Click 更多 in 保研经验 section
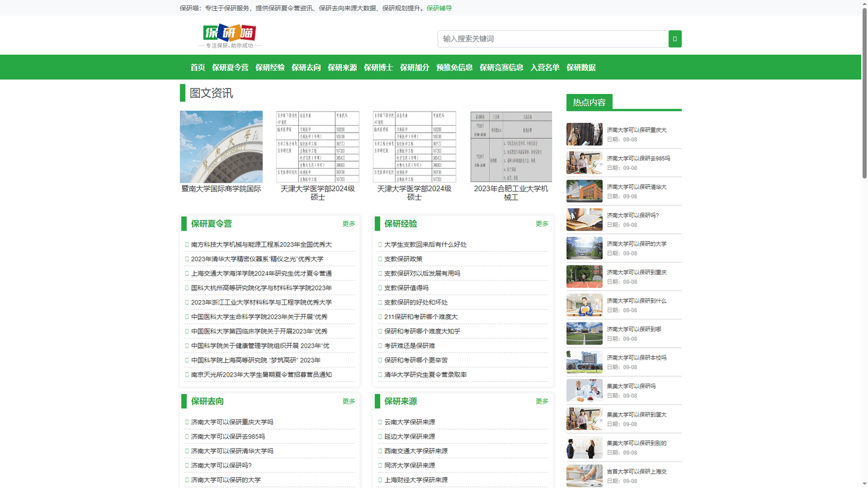The height and width of the screenshot is (488, 868). [542, 224]
